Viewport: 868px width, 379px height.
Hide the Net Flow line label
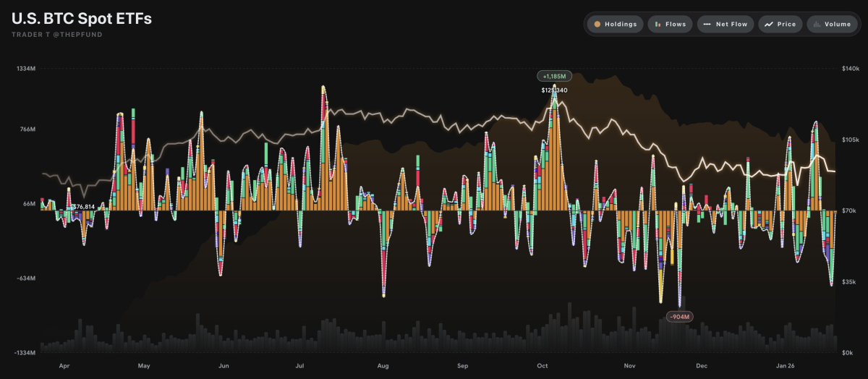(733, 24)
